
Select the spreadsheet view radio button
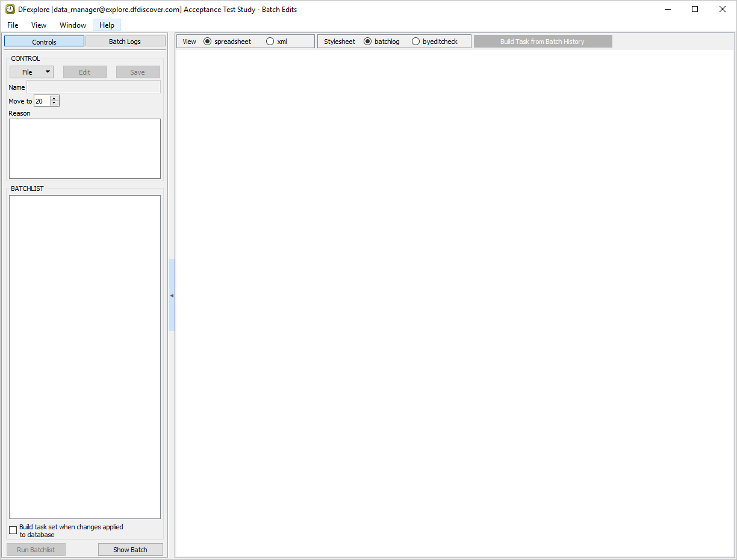click(x=208, y=42)
